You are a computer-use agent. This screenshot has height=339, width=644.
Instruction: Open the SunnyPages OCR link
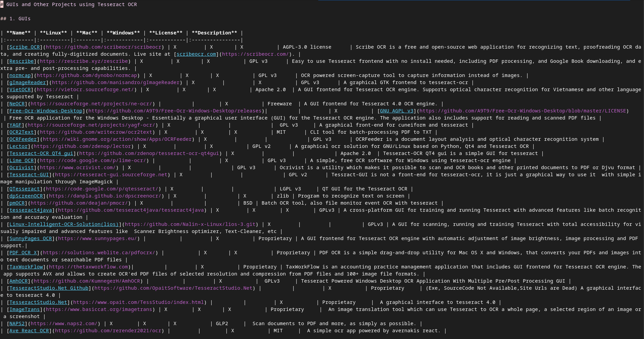pyautogui.click(x=31, y=238)
